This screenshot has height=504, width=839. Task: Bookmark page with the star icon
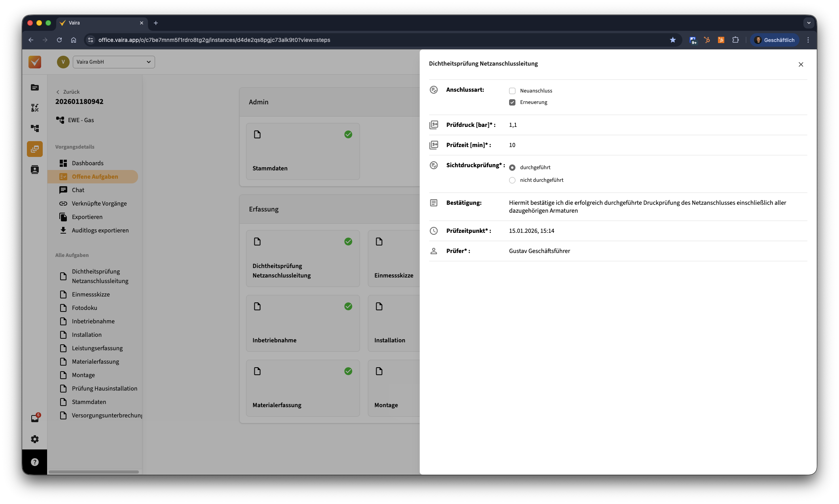click(672, 40)
